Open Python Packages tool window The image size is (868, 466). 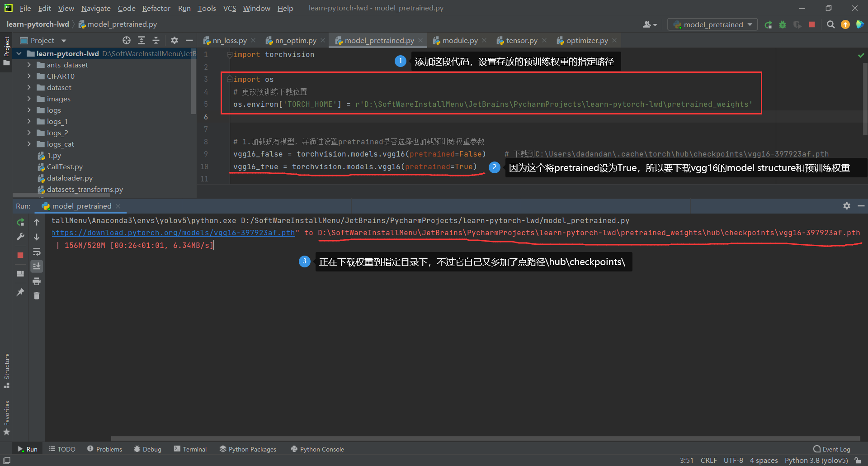(x=248, y=449)
